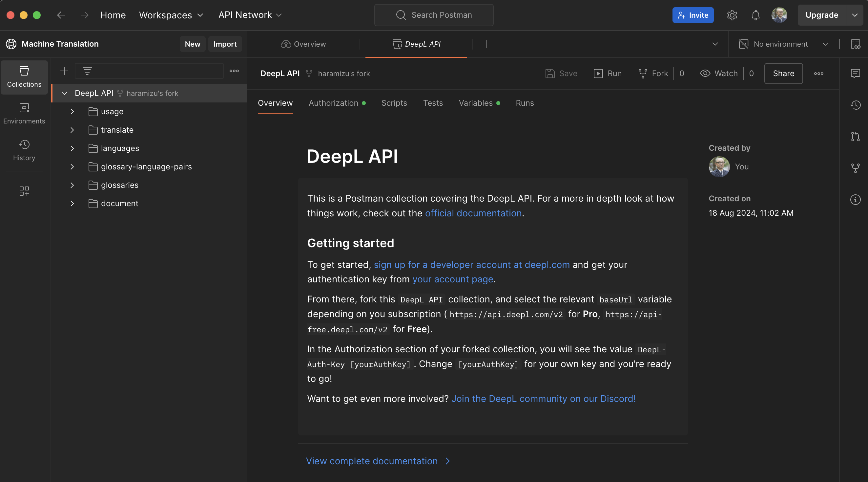Open the collection info icon in right sidebar
868x482 pixels.
[855, 199]
